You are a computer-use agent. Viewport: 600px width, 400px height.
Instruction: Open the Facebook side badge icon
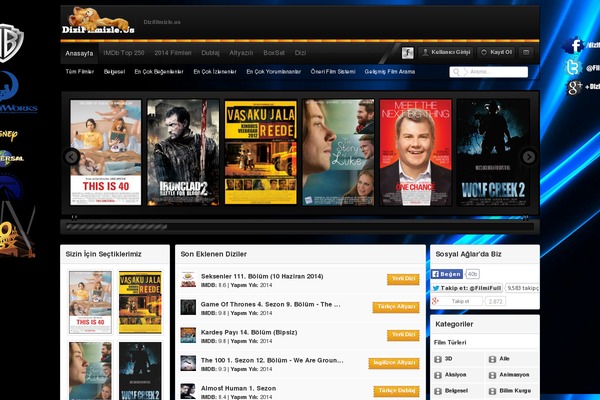pos(574,45)
